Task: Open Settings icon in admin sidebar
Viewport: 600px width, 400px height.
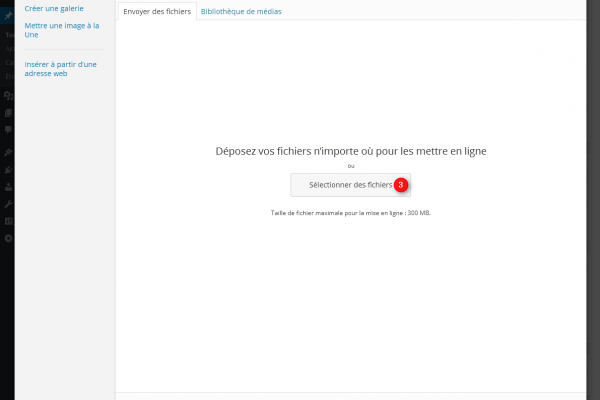Action: [x=8, y=220]
